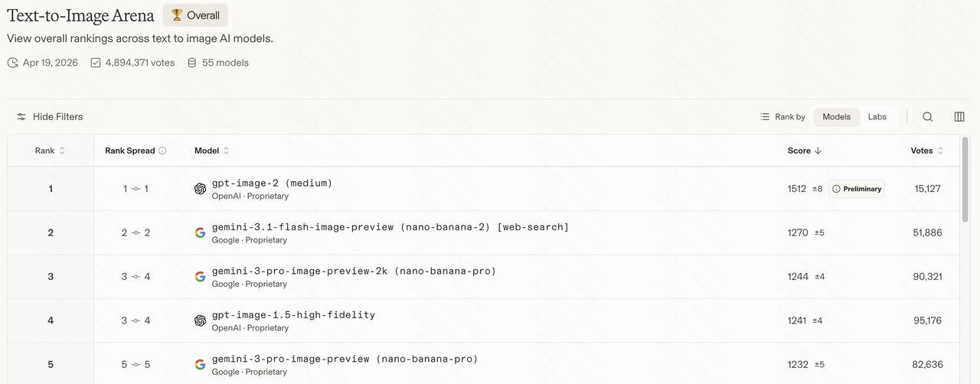Screen dimensions: 980x384
Task: Sort by Score column header
Action: click(804, 151)
